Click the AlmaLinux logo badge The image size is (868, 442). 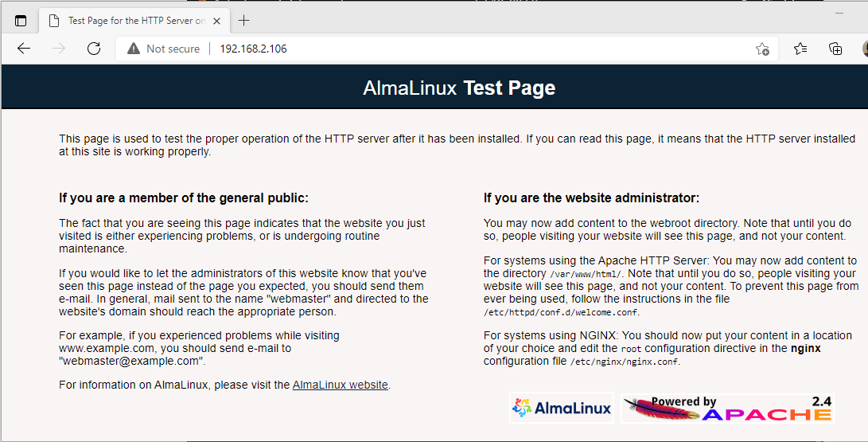562,409
